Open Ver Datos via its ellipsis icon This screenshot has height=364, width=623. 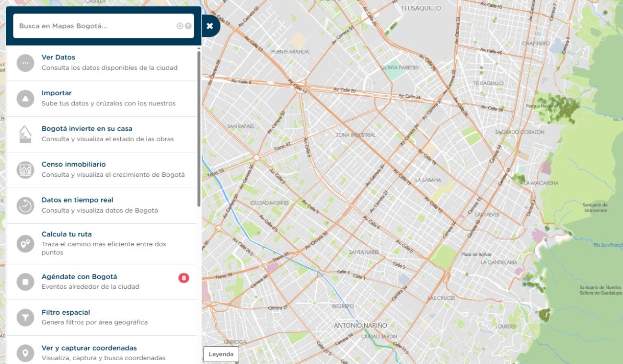click(x=25, y=63)
